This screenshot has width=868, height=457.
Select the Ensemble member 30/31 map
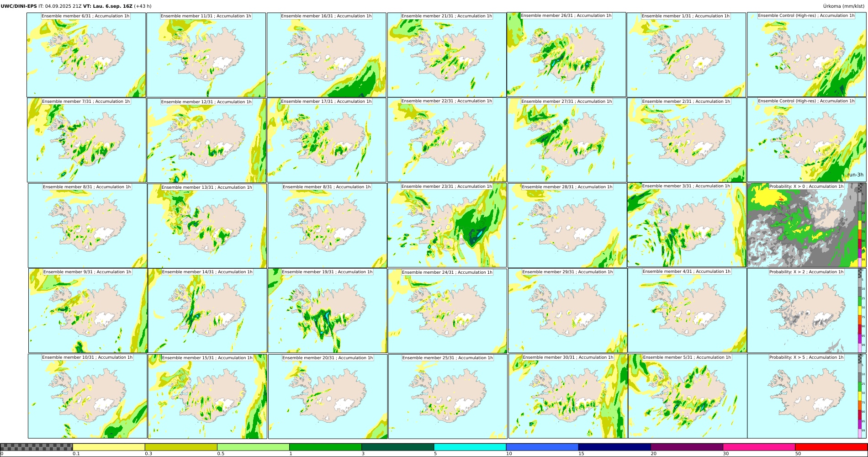click(x=568, y=396)
